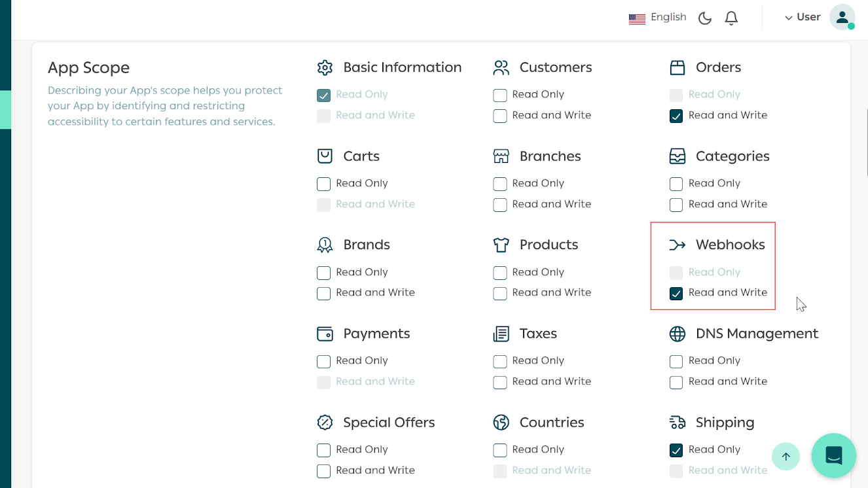Click the Customers people icon
Viewport: 868px width, 488px height.
pos(501,67)
